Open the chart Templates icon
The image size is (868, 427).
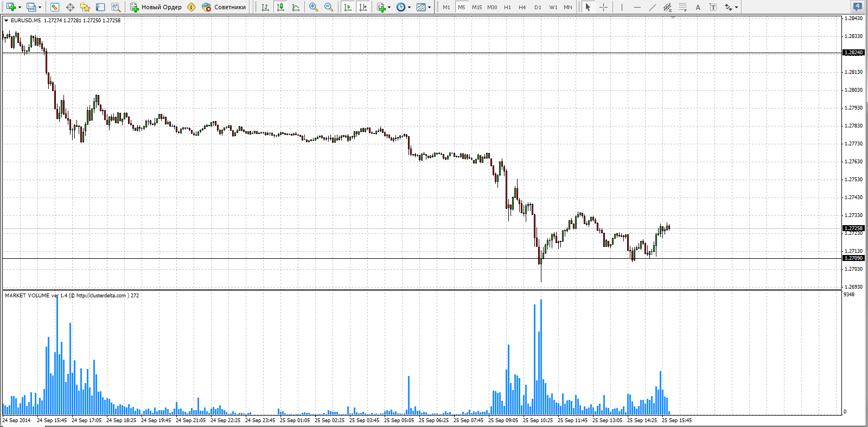pyautogui.click(x=421, y=7)
